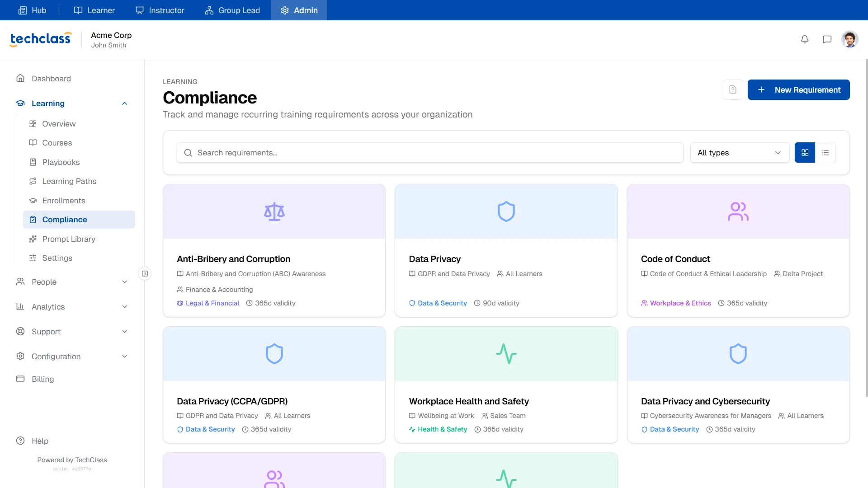This screenshot has height=488, width=868.
Task: Click the Search requirements input field
Action: coord(430,153)
